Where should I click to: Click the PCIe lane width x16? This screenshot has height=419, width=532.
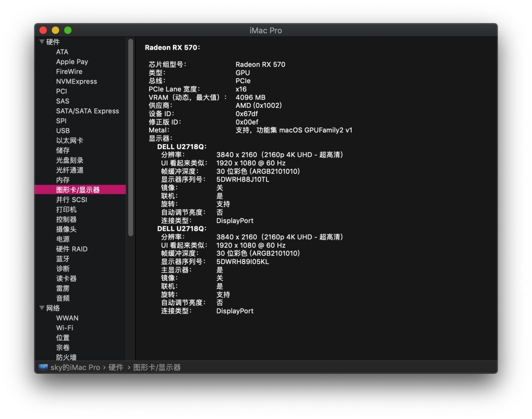[x=241, y=89]
